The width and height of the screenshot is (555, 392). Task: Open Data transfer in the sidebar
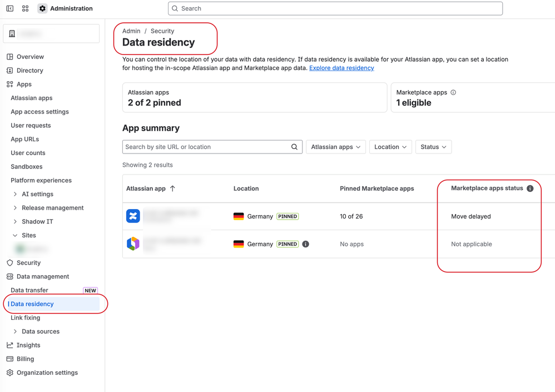coord(29,290)
